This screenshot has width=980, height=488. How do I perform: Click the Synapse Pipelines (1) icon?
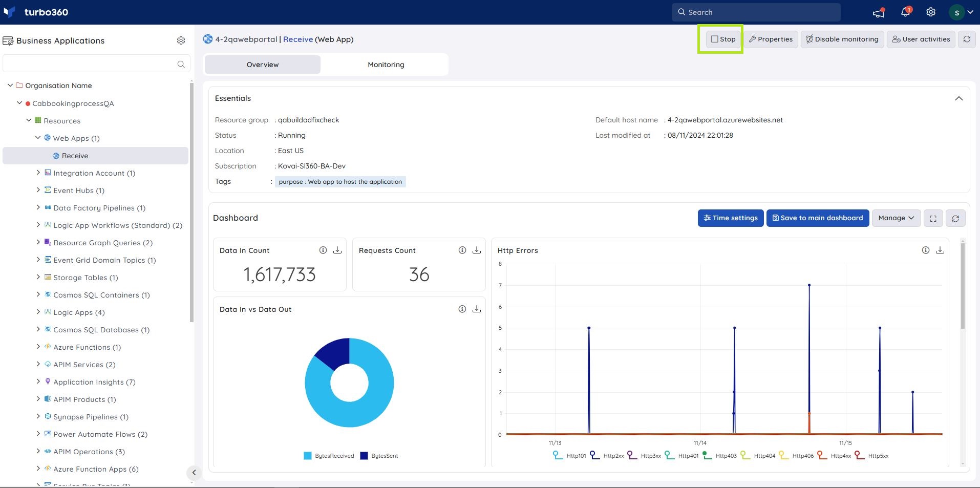[48, 416]
